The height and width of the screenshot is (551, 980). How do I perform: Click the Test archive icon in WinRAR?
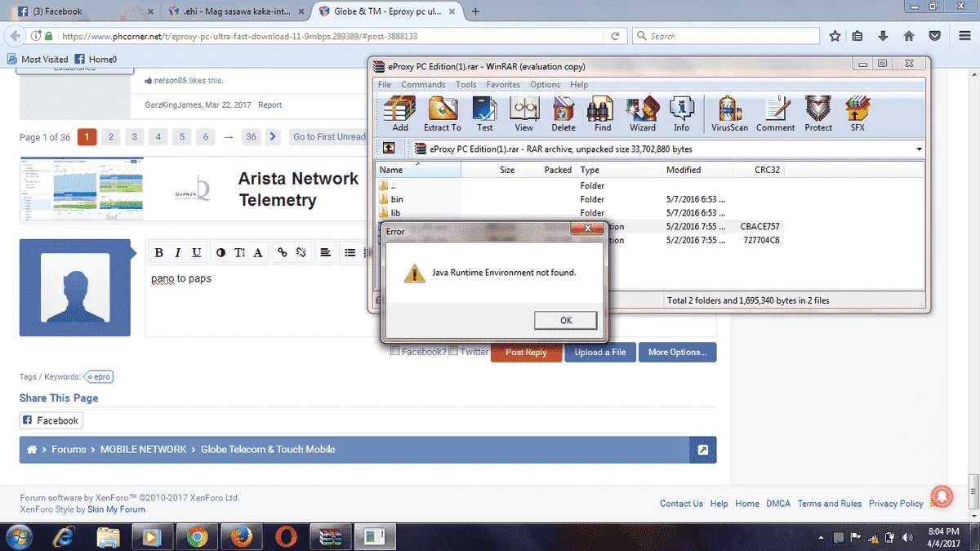click(485, 113)
